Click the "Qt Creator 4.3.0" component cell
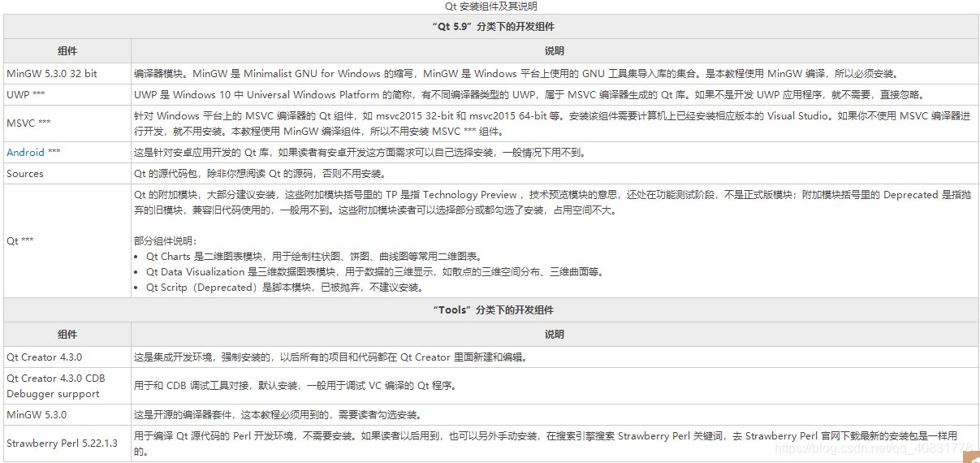 pyautogui.click(x=67, y=357)
